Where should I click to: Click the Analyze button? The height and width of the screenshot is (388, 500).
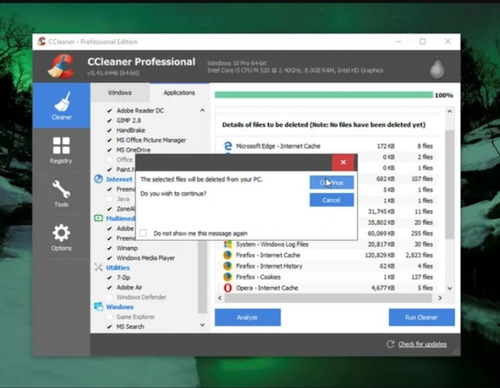pos(247,317)
